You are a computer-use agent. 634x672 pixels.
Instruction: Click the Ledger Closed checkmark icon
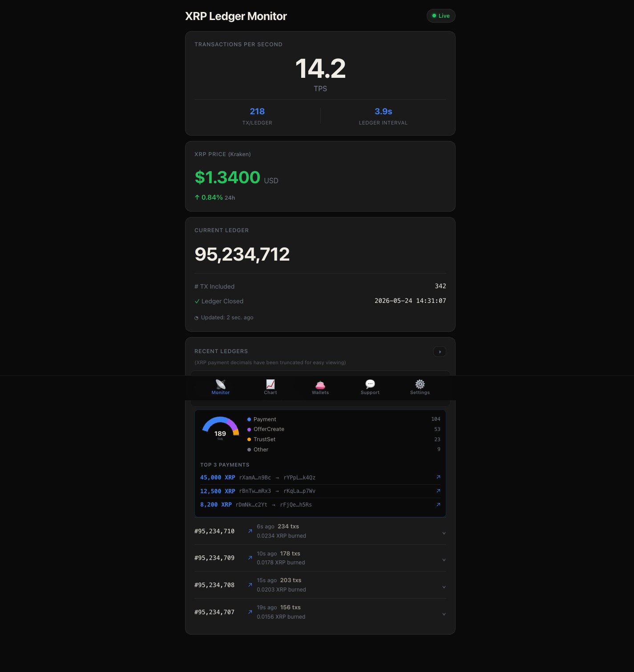click(197, 302)
